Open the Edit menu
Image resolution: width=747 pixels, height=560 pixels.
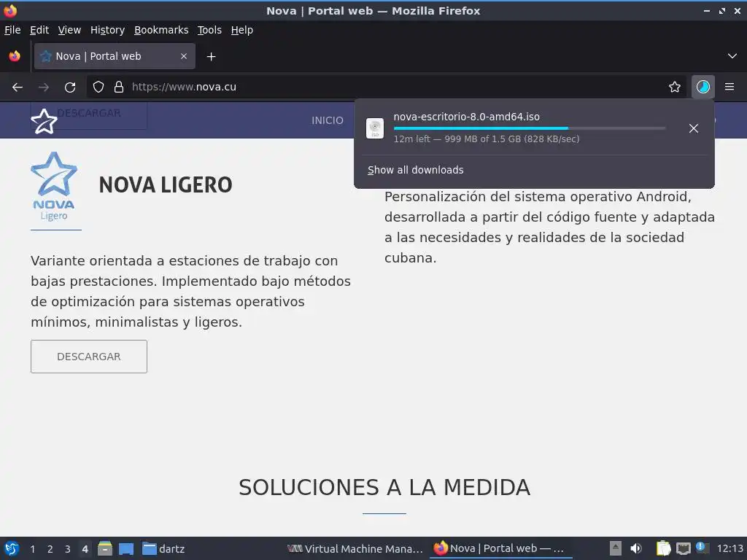pos(39,30)
